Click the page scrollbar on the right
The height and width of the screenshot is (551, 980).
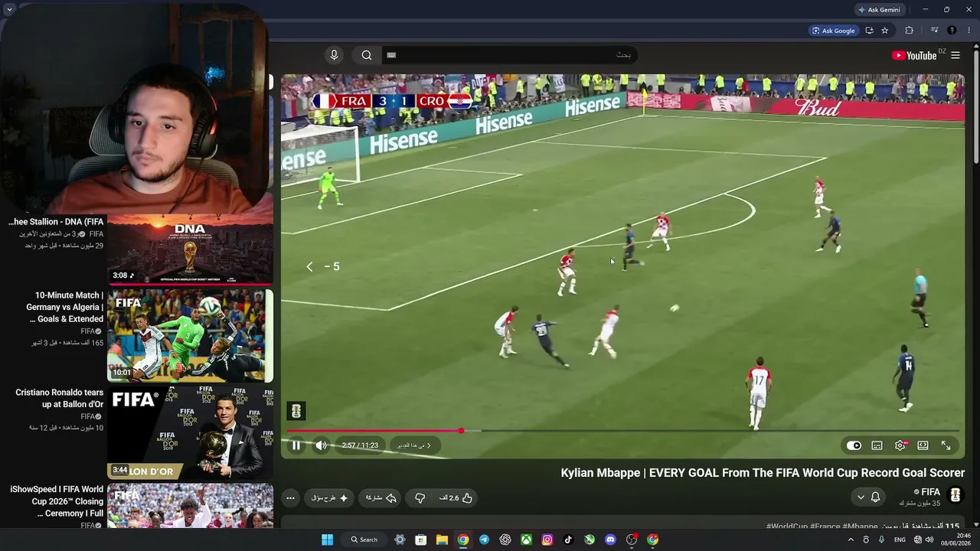click(x=976, y=107)
